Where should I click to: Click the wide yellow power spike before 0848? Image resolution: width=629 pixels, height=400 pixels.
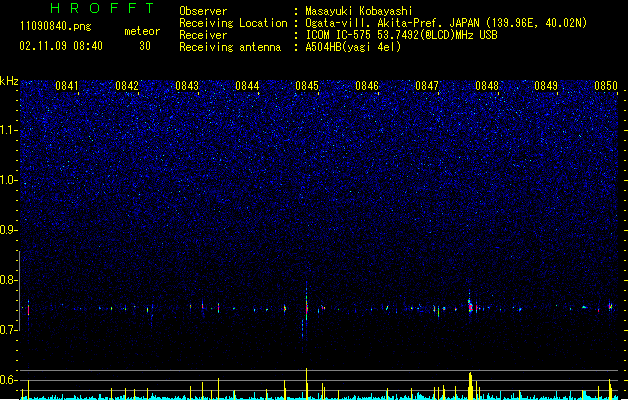[x=470, y=386]
